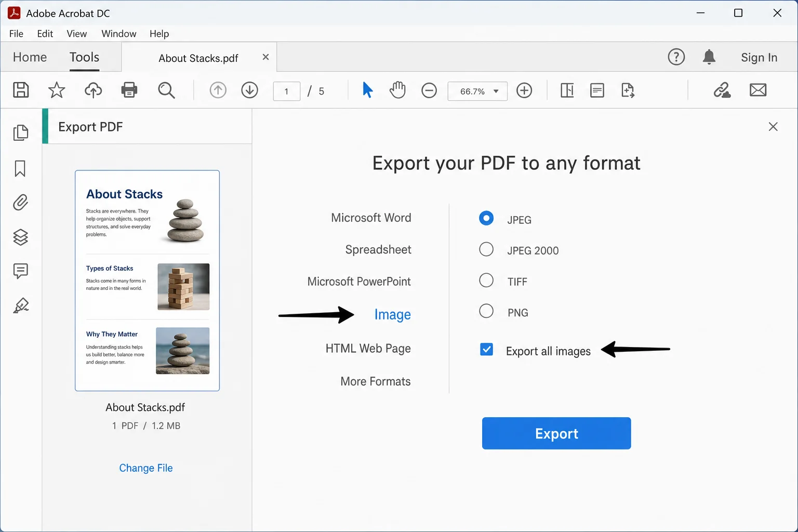Close the About Stacks.pdf tab

[265, 57]
